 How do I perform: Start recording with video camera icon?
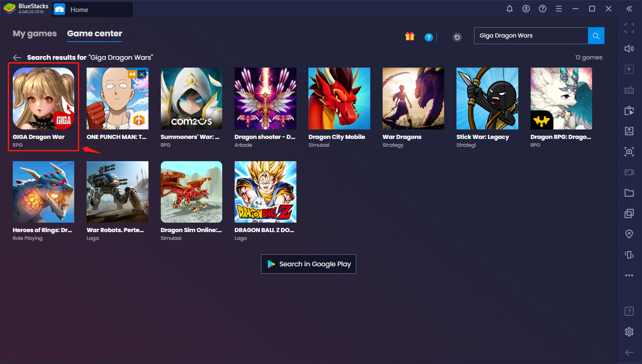click(629, 172)
